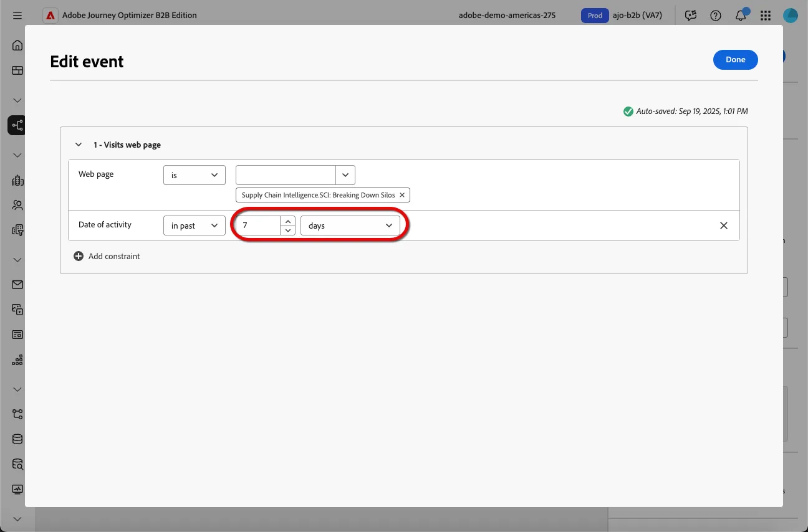Viewport: 808px width, 532px height.
Task: Go to Home in left sidebar
Action: pyautogui.click(x=17, y=45)
